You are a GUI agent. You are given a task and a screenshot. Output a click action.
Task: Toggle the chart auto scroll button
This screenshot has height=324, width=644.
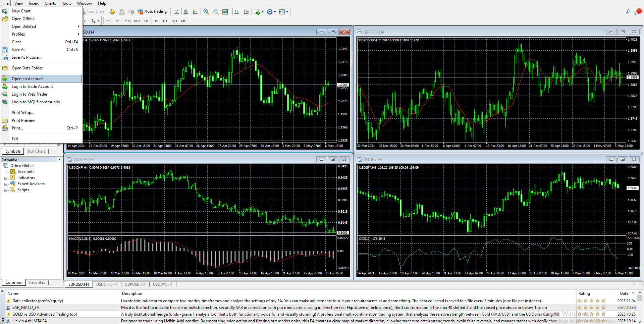tap(237, 12)
